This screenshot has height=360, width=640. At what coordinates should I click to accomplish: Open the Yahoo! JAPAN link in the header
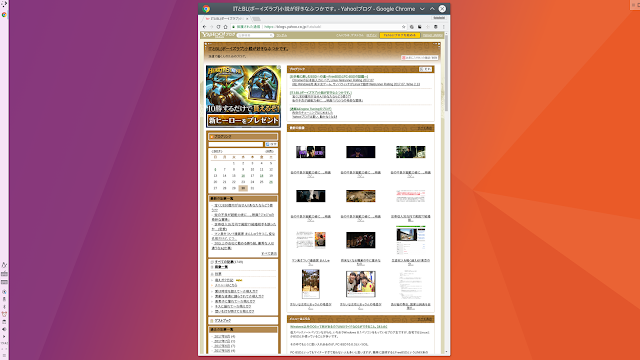[432, 36]
